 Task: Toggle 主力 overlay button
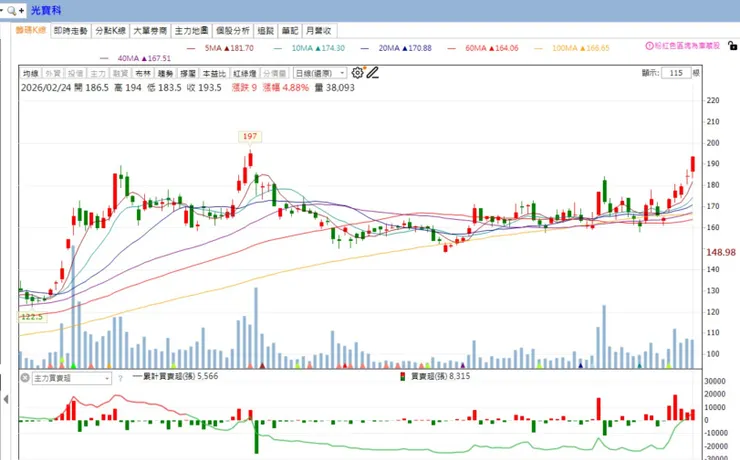[x=98, y=74]
